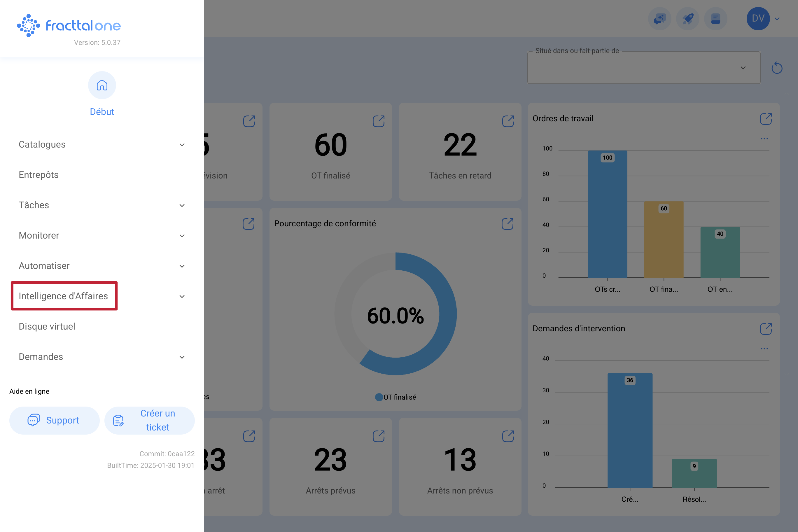Click the green Résolues bar labeled 9

694,473
